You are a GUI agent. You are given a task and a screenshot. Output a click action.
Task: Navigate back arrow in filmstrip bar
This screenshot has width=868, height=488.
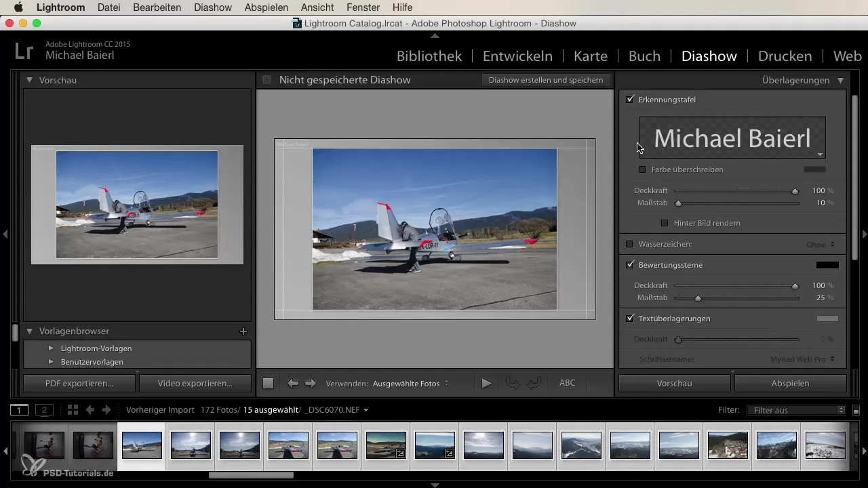tap(89, 409)
